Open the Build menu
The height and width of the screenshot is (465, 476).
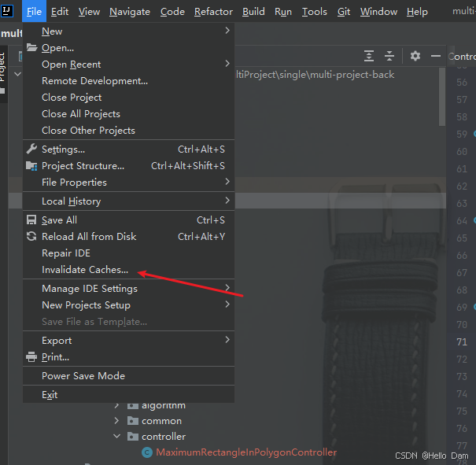(x=253, y=12)
